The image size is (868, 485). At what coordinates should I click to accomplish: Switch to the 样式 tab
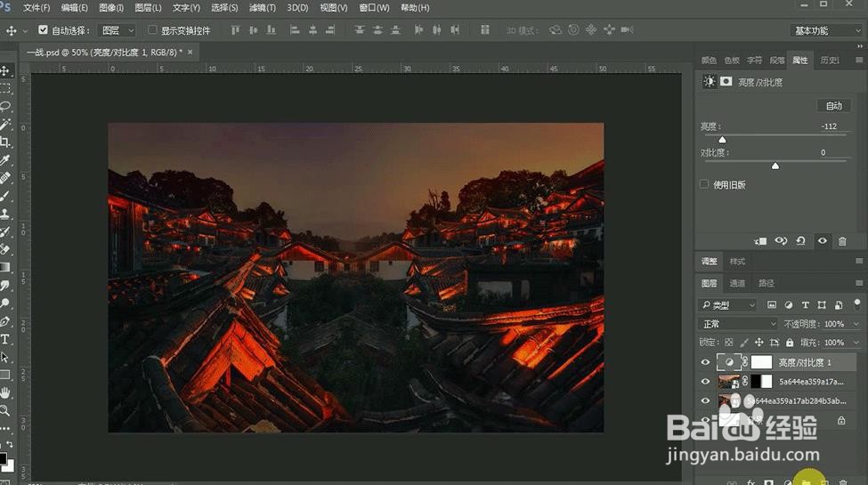pos(737,262)
